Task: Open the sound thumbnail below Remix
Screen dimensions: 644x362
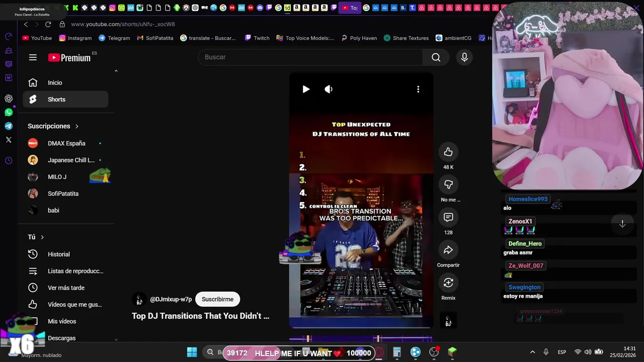Action: 448,320
